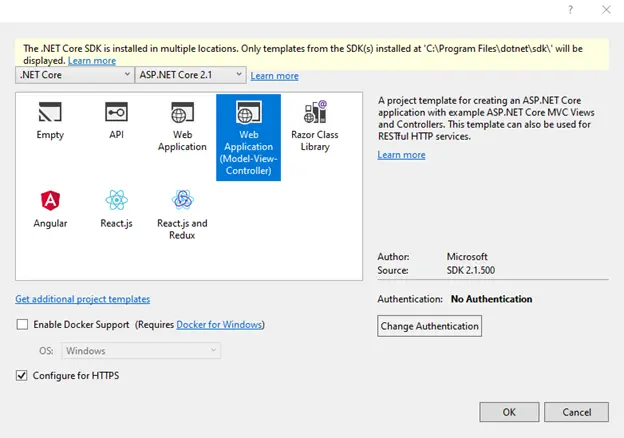Pick the Web Application template
This screenshot has width=624, height=438.
[182, 127]
